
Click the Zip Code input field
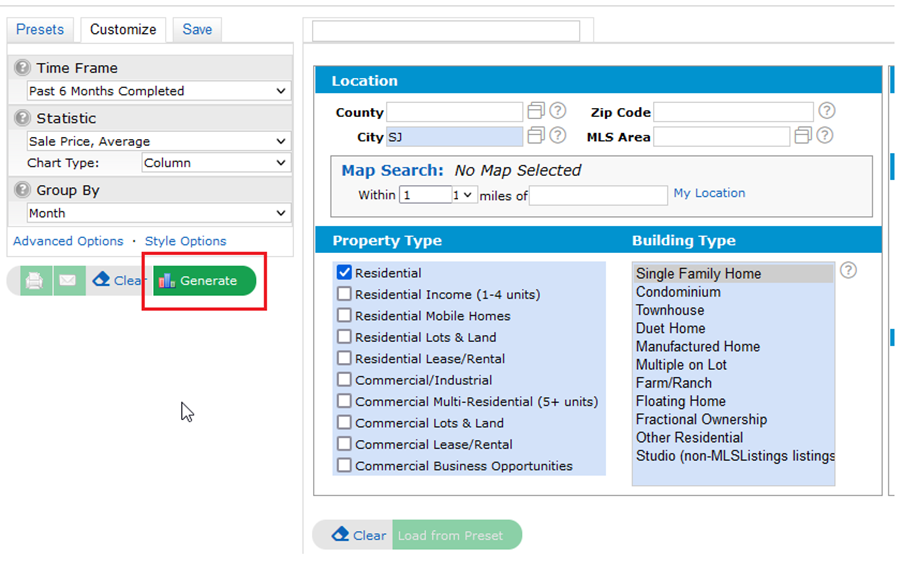coord(733,112)
